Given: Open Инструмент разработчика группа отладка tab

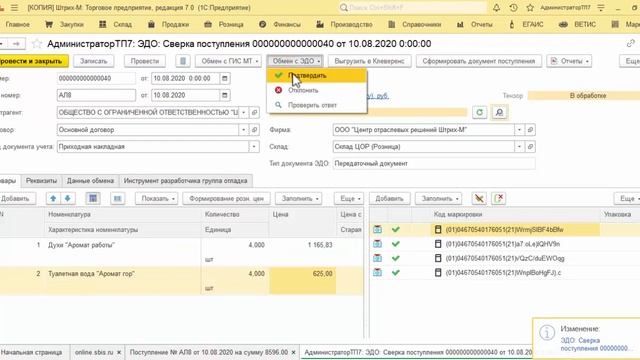Looking at the screenshot, I should [x=186, y=180].
